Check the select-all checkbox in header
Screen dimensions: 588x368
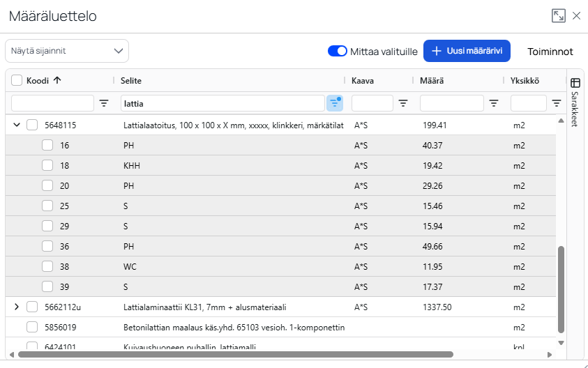17,80
